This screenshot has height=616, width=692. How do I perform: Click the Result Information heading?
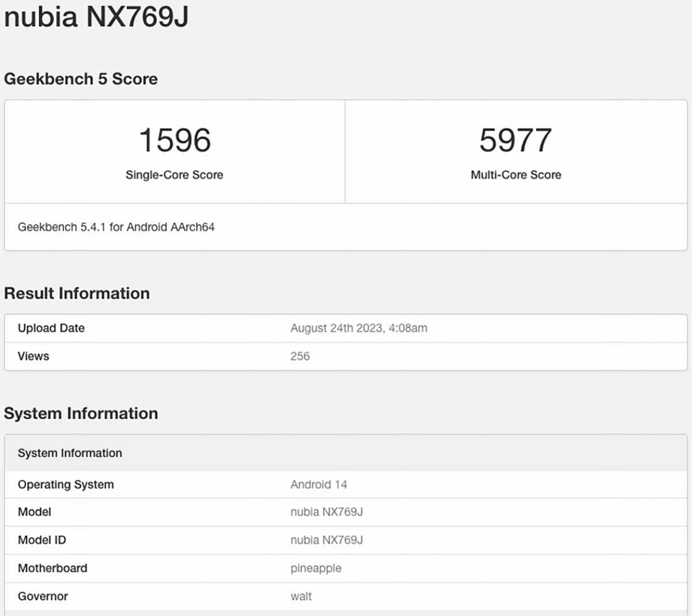click(x=77, y=293)
